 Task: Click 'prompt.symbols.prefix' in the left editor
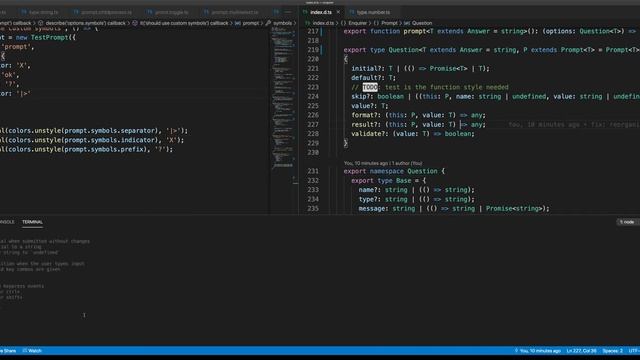click(104, 149)
